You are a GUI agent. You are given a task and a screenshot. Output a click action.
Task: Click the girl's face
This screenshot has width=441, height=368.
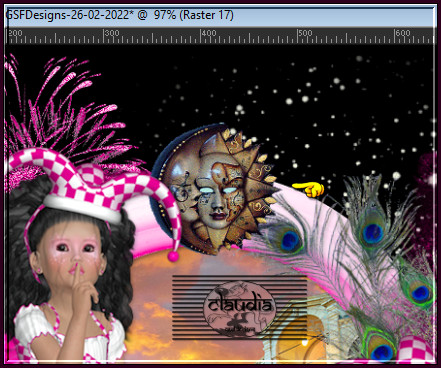click(74, 252)
